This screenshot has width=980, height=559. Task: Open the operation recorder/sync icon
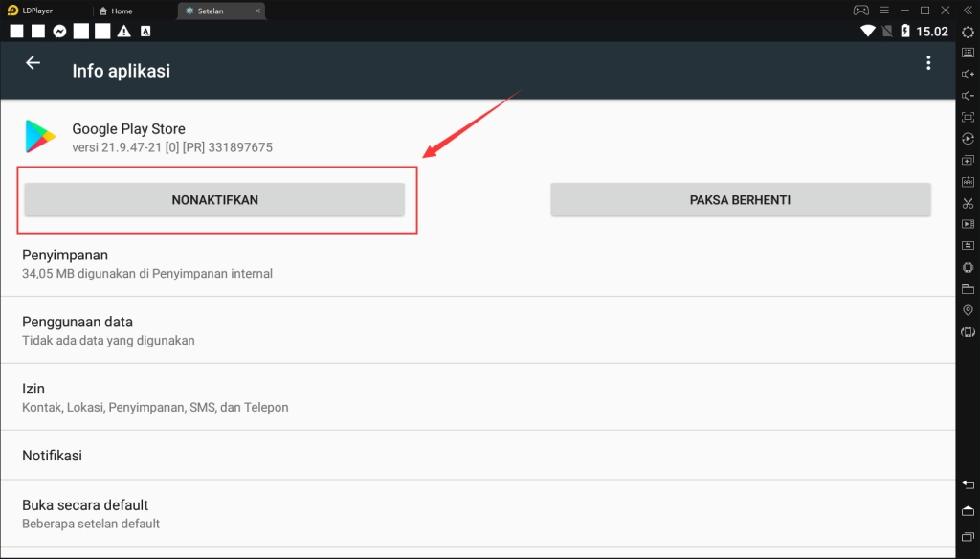tap(968, 138)
